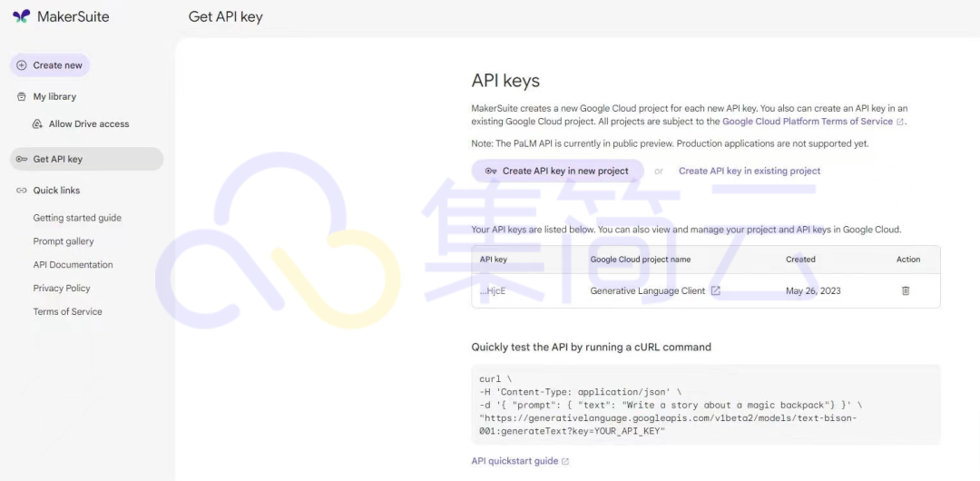Click the Quick links chain icon

[x=21, y=191]
